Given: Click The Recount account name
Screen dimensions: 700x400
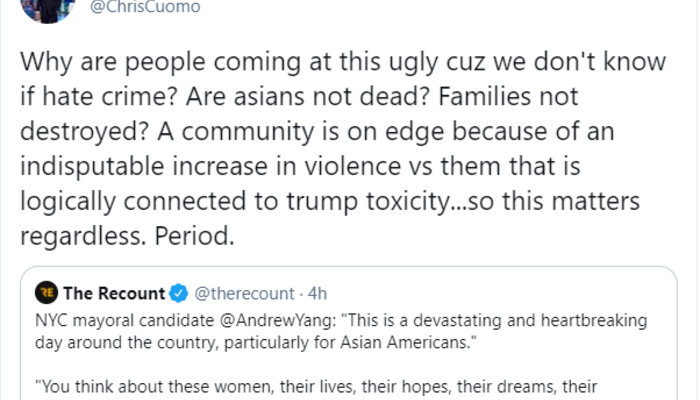Looking at the screenshot, I should 114,294.
